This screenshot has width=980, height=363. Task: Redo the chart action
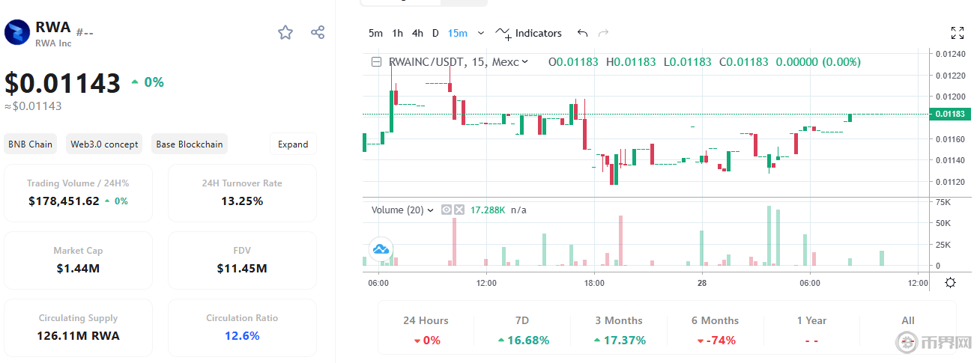click(603, 33)
